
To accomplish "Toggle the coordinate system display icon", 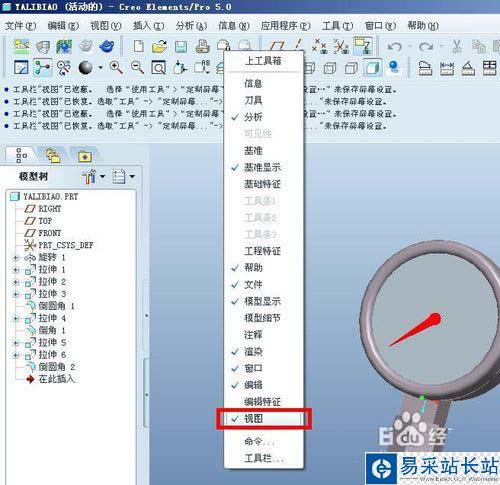I will 341,46.
